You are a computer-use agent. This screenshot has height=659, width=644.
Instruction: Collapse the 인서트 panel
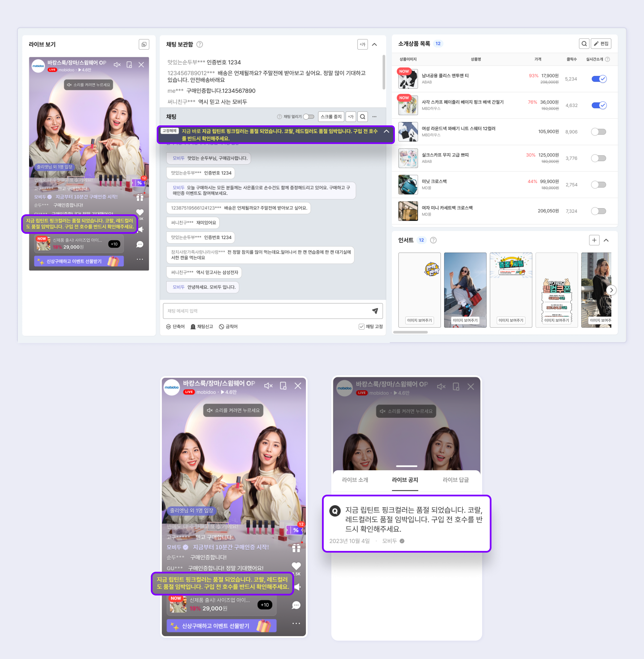point(606,240)
